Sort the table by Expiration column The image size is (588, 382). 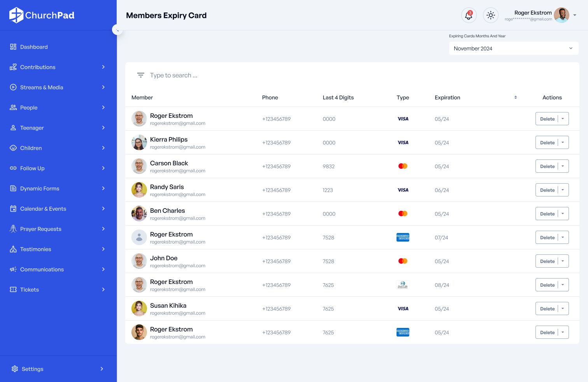(x=515, y=98)
